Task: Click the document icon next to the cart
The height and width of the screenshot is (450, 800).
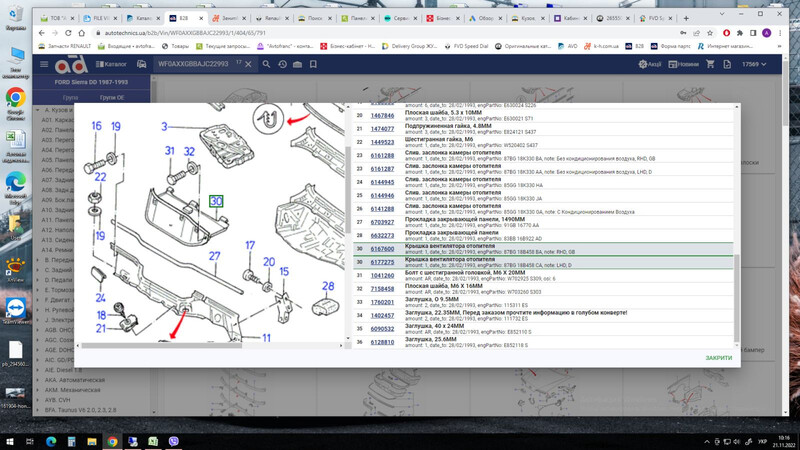Action: point(727,64)
